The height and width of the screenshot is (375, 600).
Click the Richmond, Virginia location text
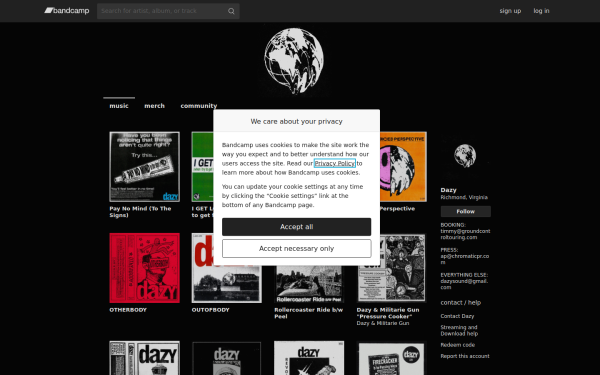pyautogui.click(x=464, y=197)
